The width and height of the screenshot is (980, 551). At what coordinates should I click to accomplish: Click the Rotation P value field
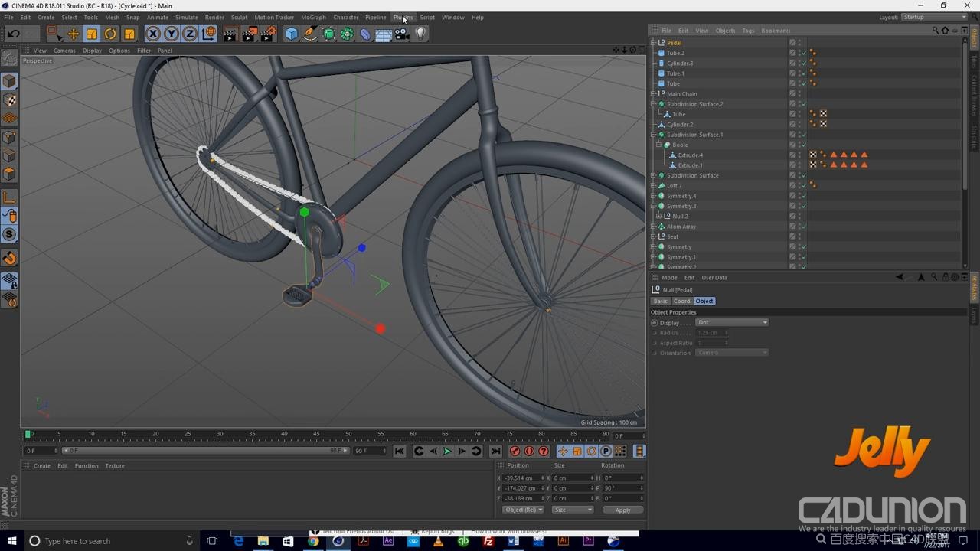pos(622,488)
